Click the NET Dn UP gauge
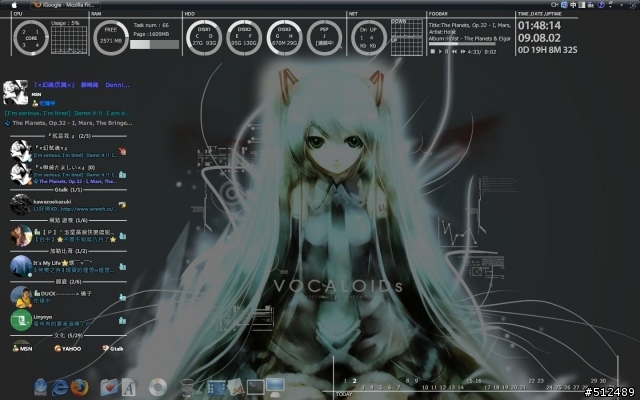Image resolution: width=640 pixels, height=400 pixels. (369, 38)
